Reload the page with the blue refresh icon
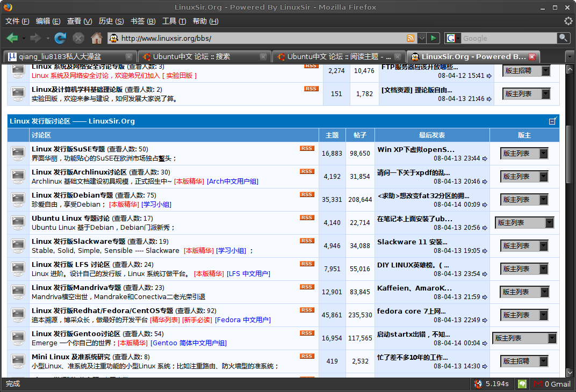The image size is (576, 392). pyautogui.click(x=60, y=38)
